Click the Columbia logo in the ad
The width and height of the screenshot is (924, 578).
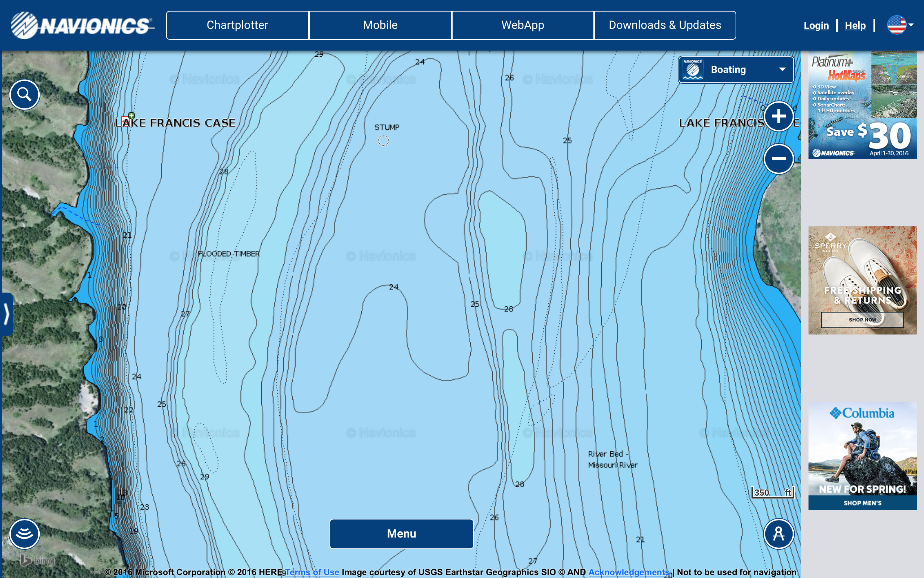862,413
